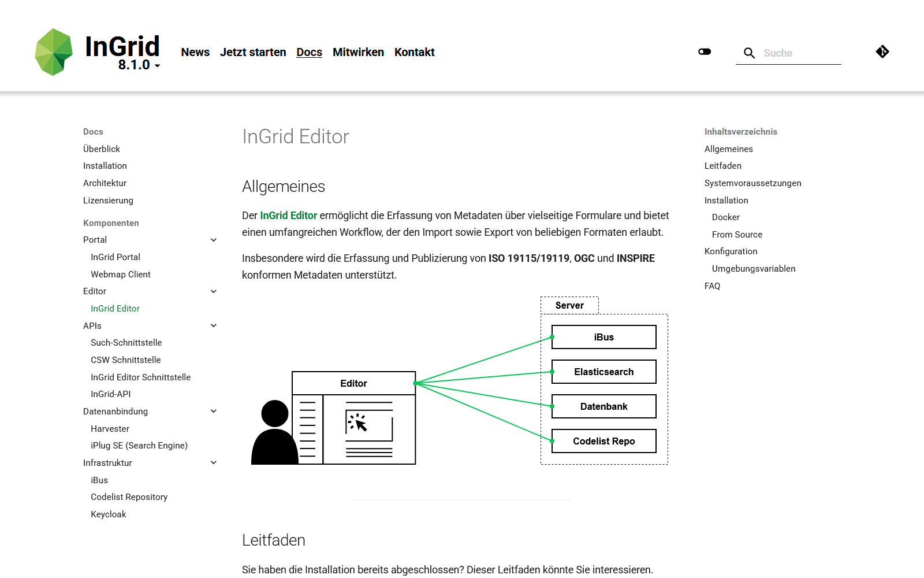
Task: Select Keycloak in the sidebar
Action: [x=109, y=514]
